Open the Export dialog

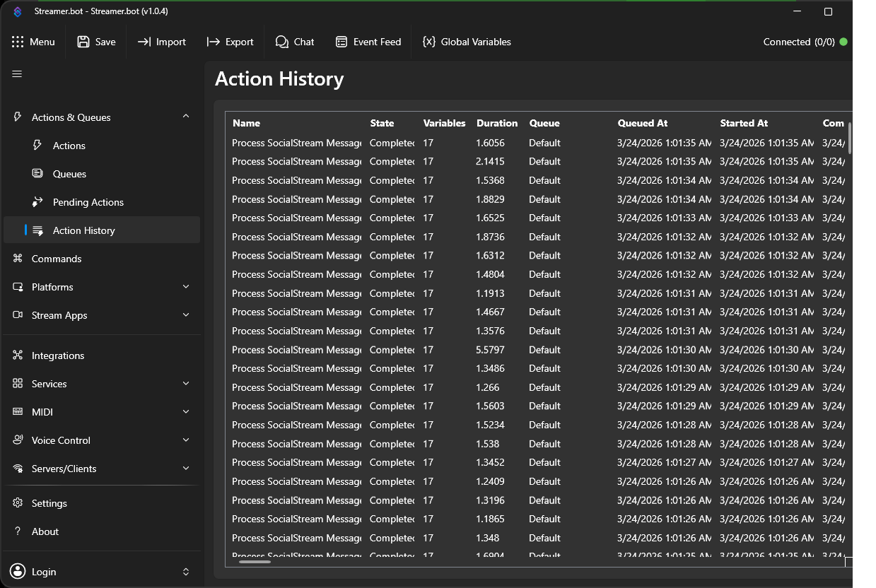pyautogui.click(x=230, y=42)
